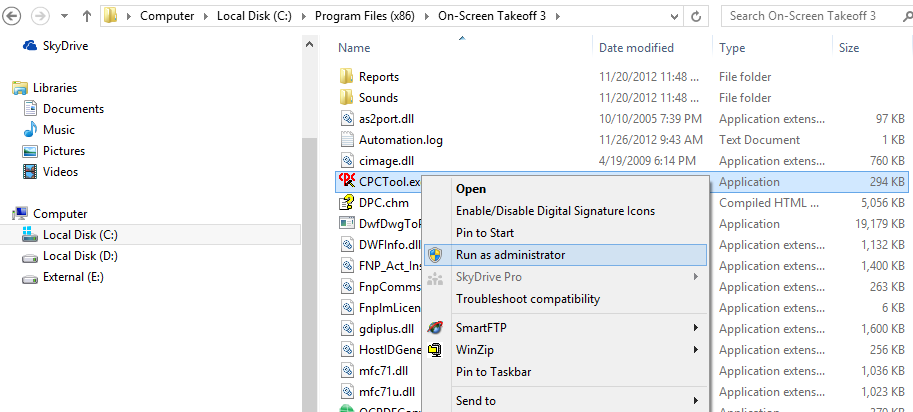This screenshot has width=913, height=412.
Task: Select the FNP_Act_Ins file icon
Action: pyautogui.click(x=347, y=265)
